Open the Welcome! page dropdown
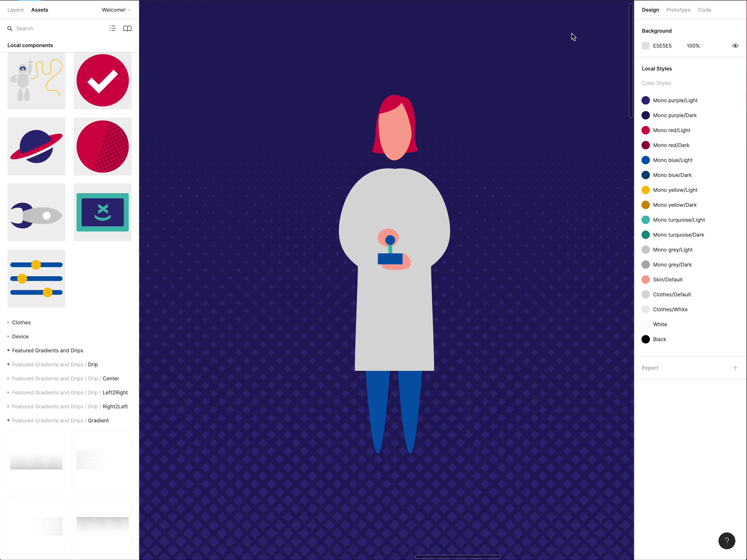Viewport: 747px width, 560px height. pos(116,10)
